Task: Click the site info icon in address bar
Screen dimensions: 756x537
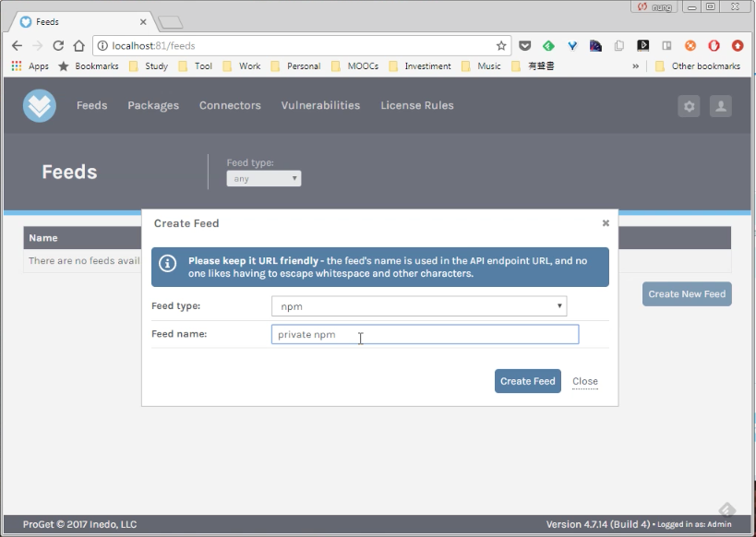Action: point(102,46)
